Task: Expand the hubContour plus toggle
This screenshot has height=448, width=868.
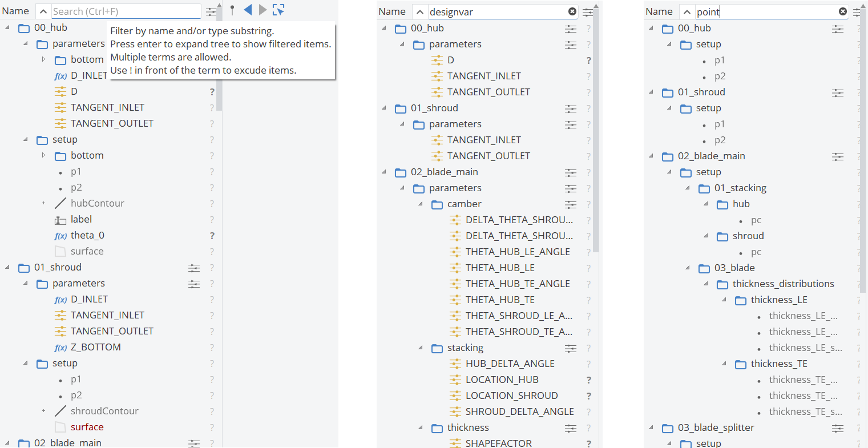Action: tap(43, 203)
